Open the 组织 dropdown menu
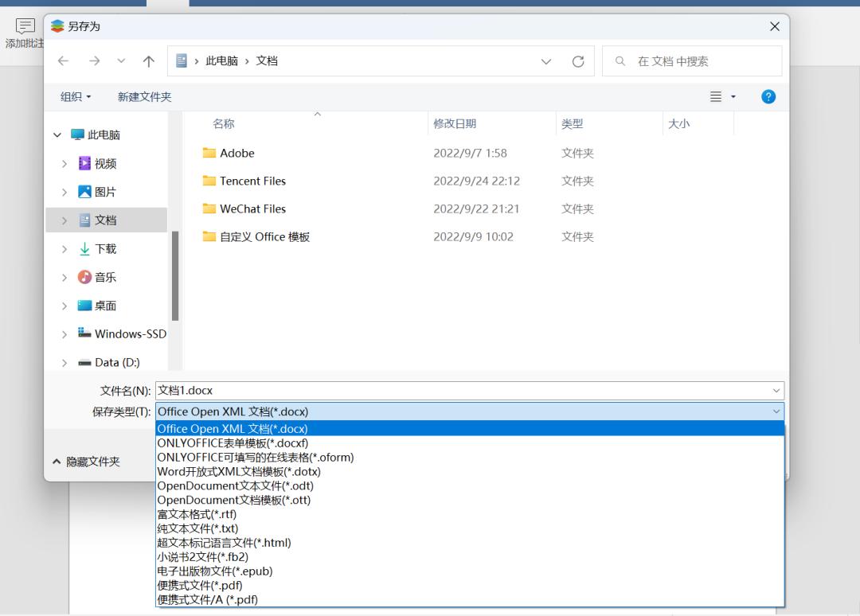This screenshot has height=616, width=860. click(x=75, y=96)
